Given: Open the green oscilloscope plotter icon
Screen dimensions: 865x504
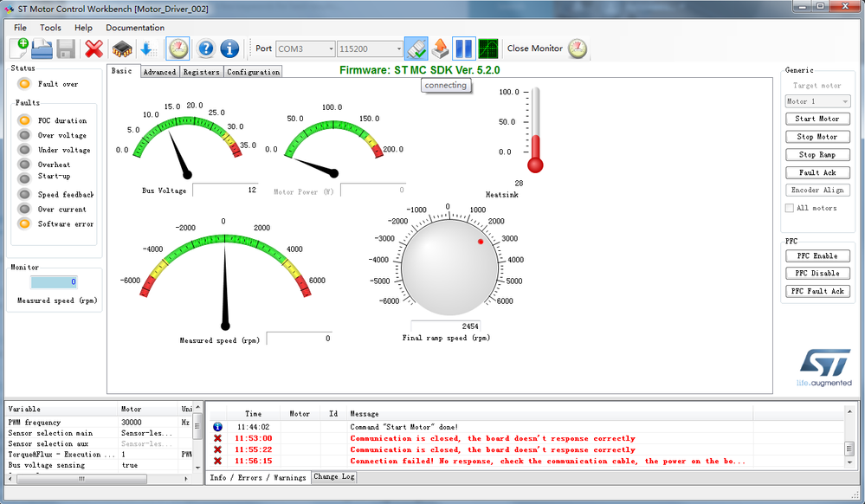Looking at the screenshot, I should pos(488,48).
